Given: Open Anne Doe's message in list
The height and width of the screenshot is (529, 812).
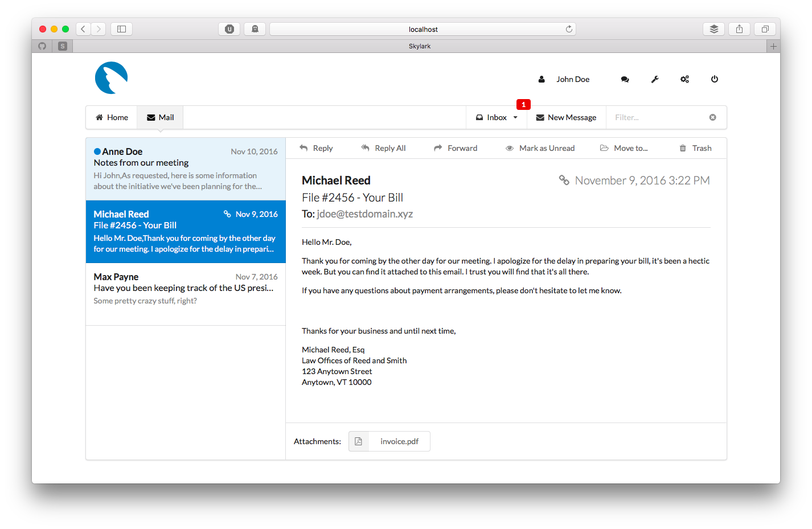Looking at the screenshot, I should pyautogui.click(x=186, y=169).
